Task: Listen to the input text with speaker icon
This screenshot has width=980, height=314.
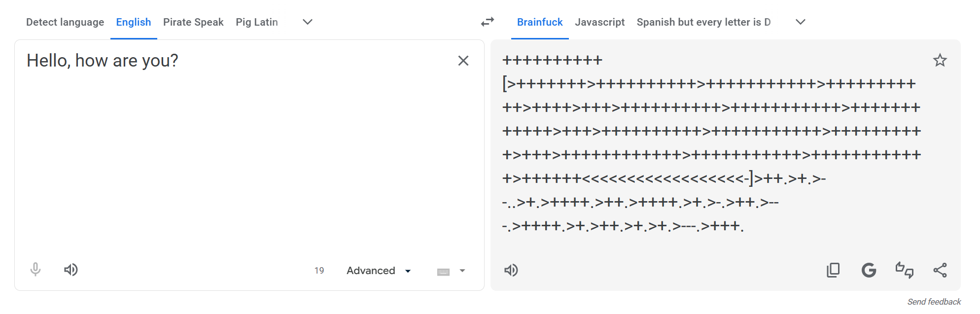Action: (x=70, y=270)
